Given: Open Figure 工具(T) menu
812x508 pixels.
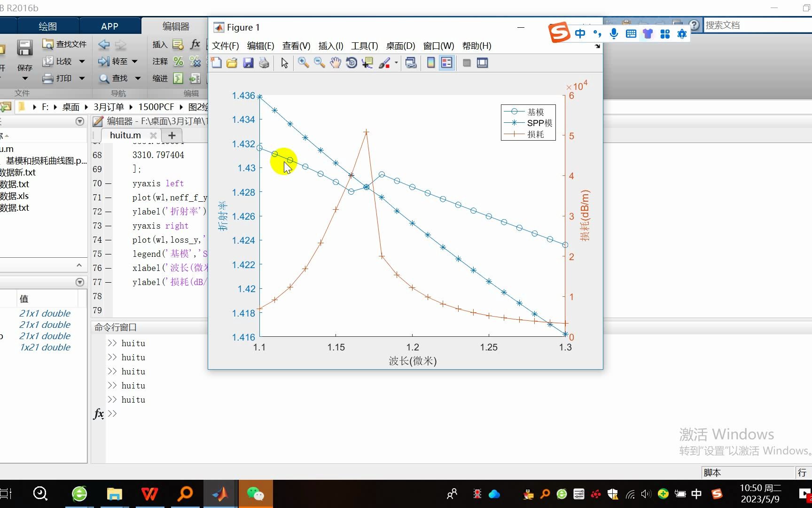Looking at the screenshot, I should coord(365,46).
